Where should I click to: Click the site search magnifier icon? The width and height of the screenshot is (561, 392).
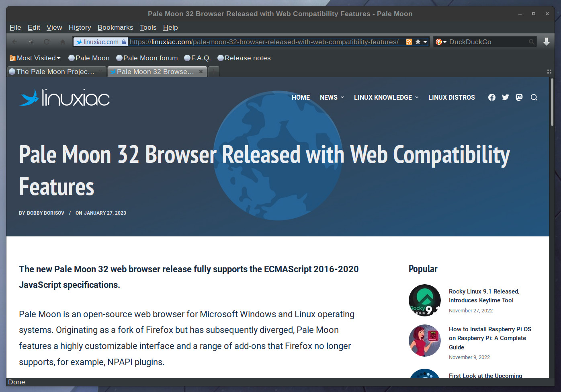click(x=534, y=97)
